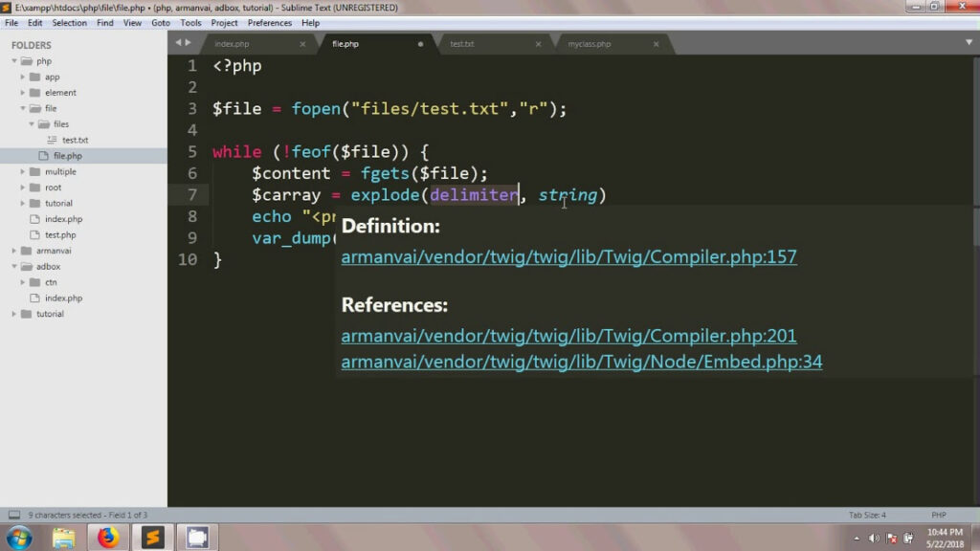Open the Find menu
This screenshot has width=980, height=551.
[105, 23]
